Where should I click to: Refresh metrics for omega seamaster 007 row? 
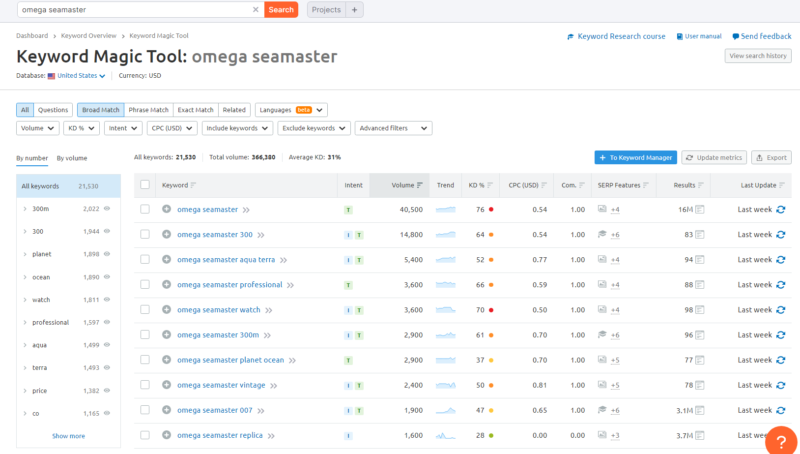[x=781, y=410]
